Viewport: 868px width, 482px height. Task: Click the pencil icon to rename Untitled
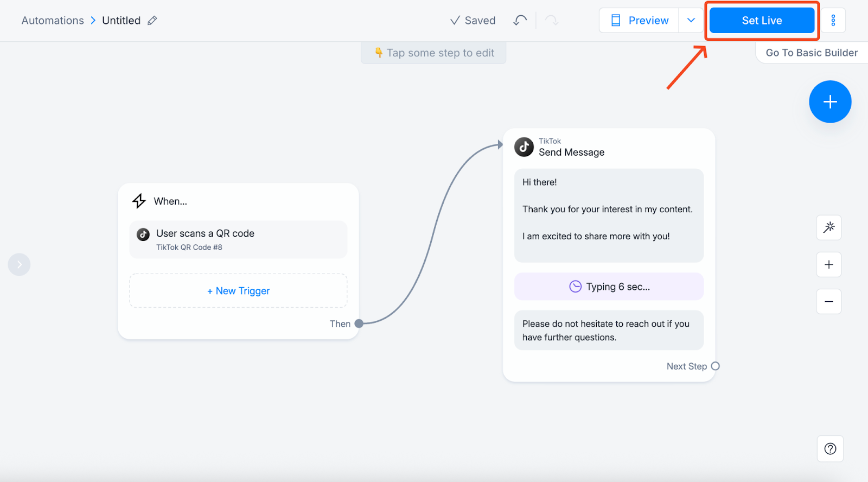152,21
